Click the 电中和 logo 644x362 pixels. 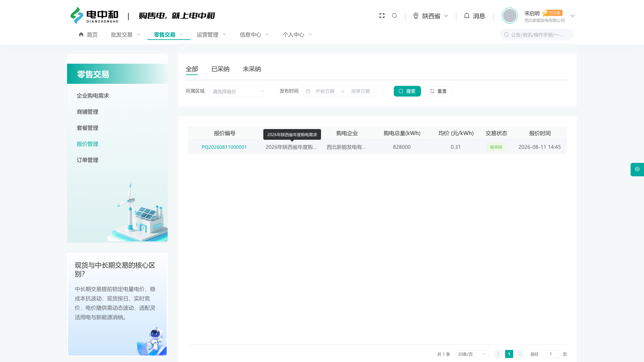[94, 16]
